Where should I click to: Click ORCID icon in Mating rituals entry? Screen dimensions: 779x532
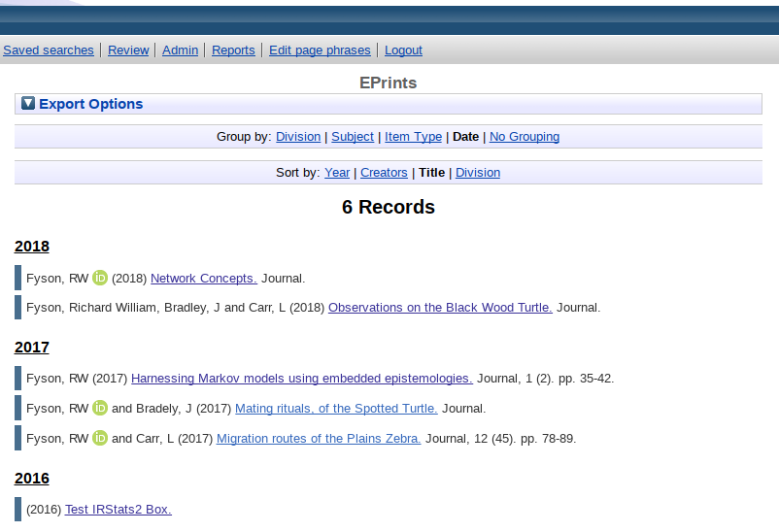[x=100, y=409]
